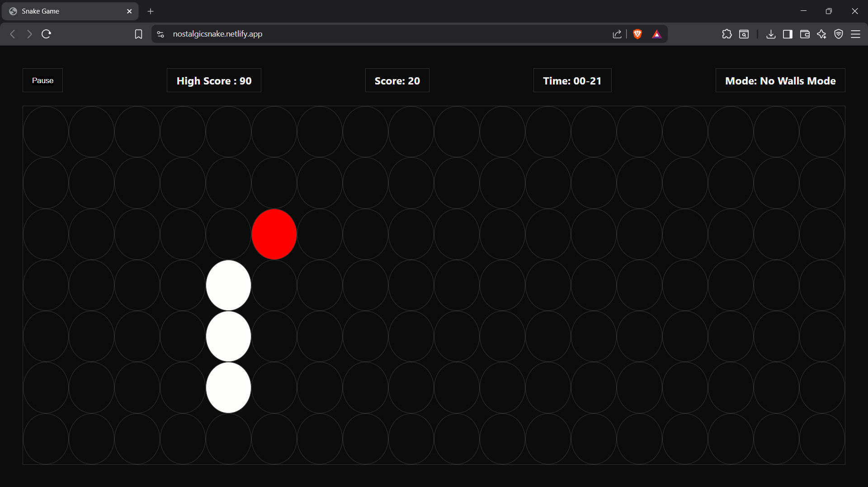868x487 pixels.
Task: Open the Brave VPN shield icon
Action: [839, 34]
